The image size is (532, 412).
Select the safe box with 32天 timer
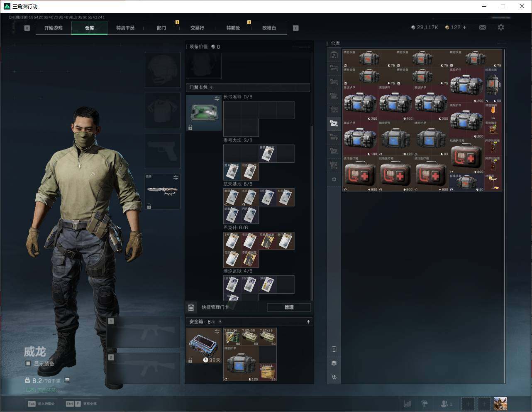[x=203, y=346]
